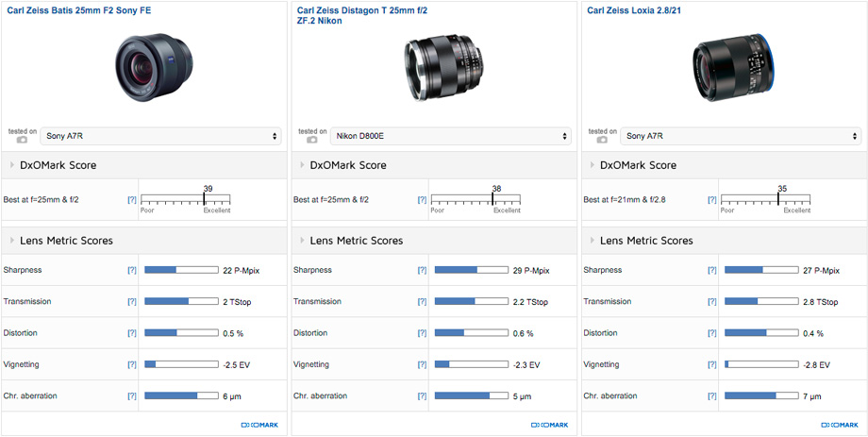This screenshot has width=868, height=437.
Task: Click camera icon under Batis tested on
Action: [22, 140]
